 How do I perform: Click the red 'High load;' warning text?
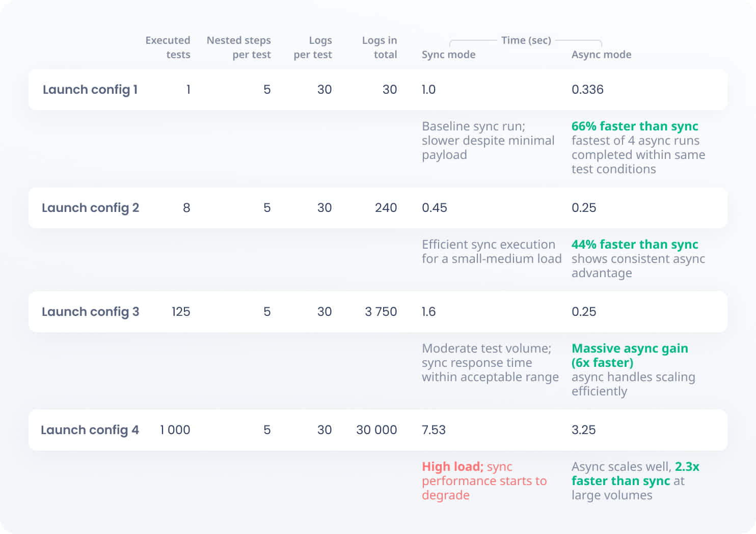coord(452,467)
